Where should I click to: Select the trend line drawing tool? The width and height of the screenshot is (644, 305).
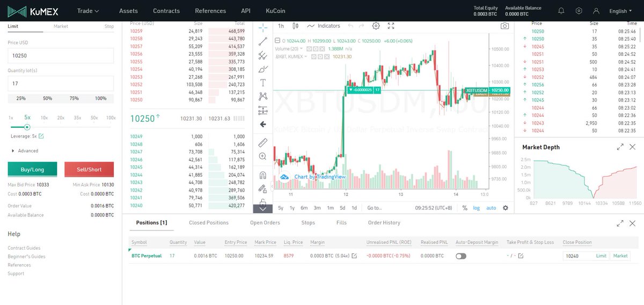click(x=262, y=41)
